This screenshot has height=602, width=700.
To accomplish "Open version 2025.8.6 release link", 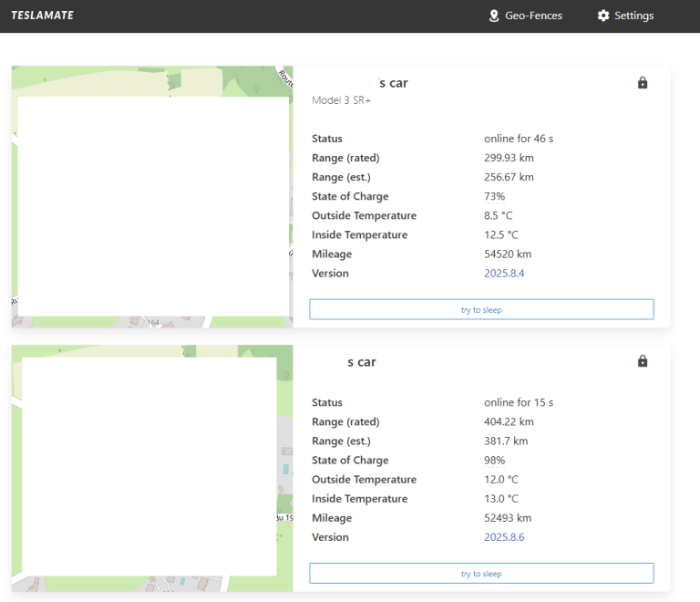I will click(x=504, y=537).
